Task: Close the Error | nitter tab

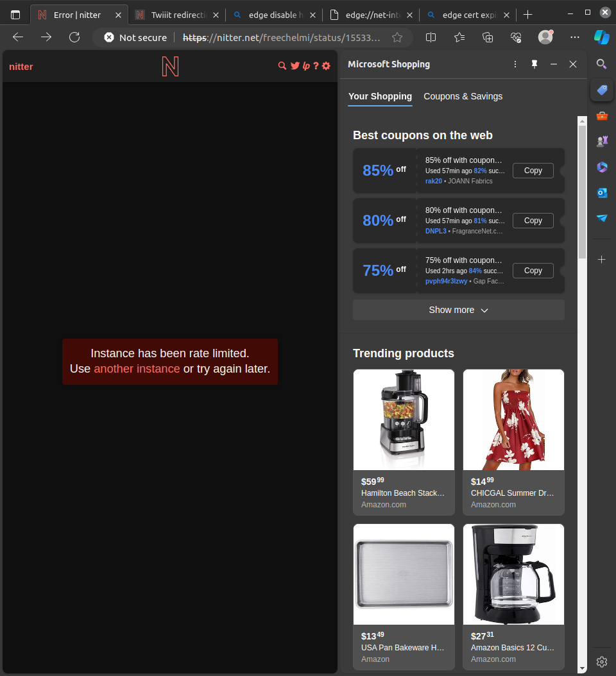Action: point(118,15)
